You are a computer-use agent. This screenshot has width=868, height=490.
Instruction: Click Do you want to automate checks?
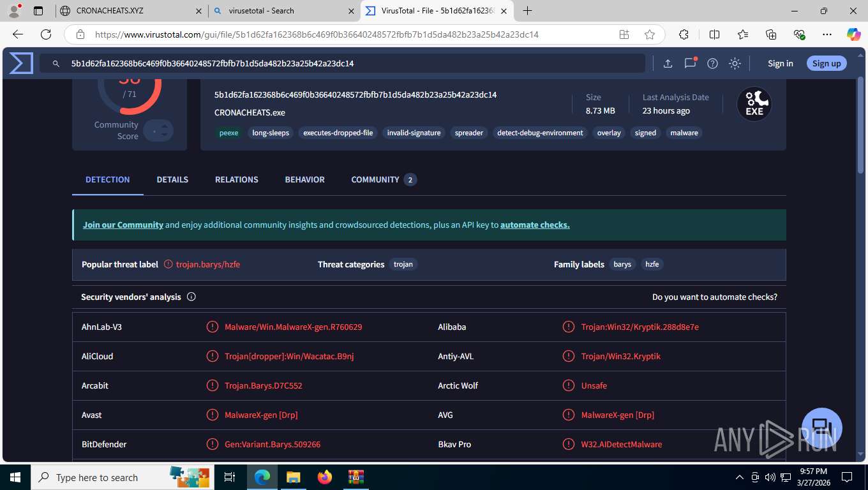(715, 297)
